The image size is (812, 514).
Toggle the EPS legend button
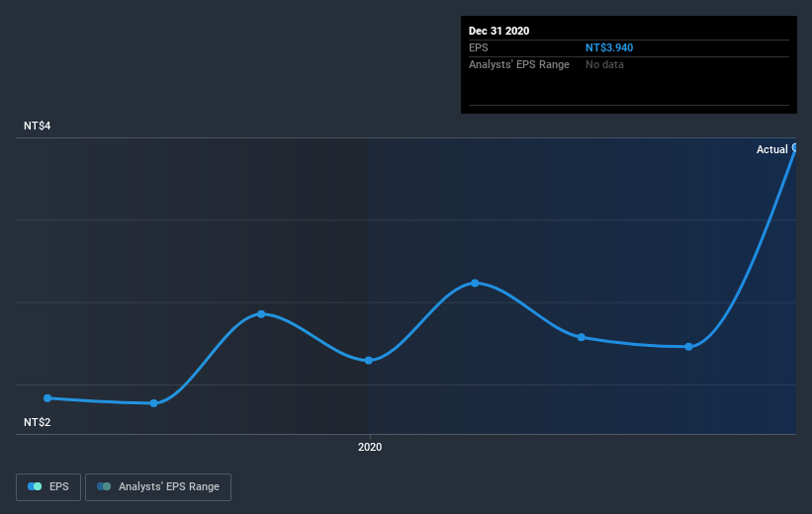pos(48,487)
